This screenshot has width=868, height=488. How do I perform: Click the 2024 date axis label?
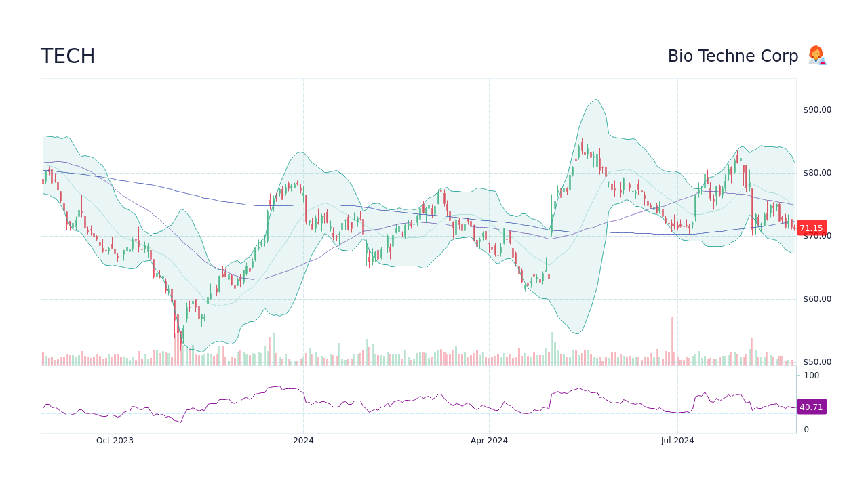303,441
